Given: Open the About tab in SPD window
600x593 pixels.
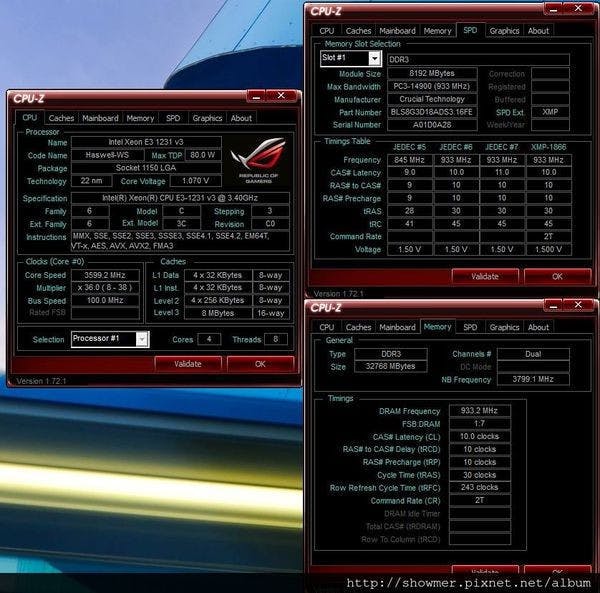Looking at the screenshot, I should [x=538, y=31].
